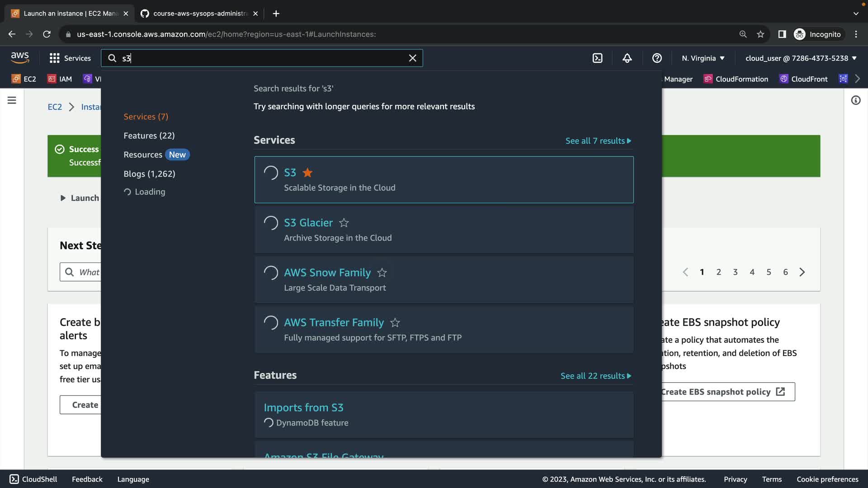Switch to the course-aws-sysops GitHub tab
The height and width of the screenshot is (488, 868).
[x=199, y=14]
